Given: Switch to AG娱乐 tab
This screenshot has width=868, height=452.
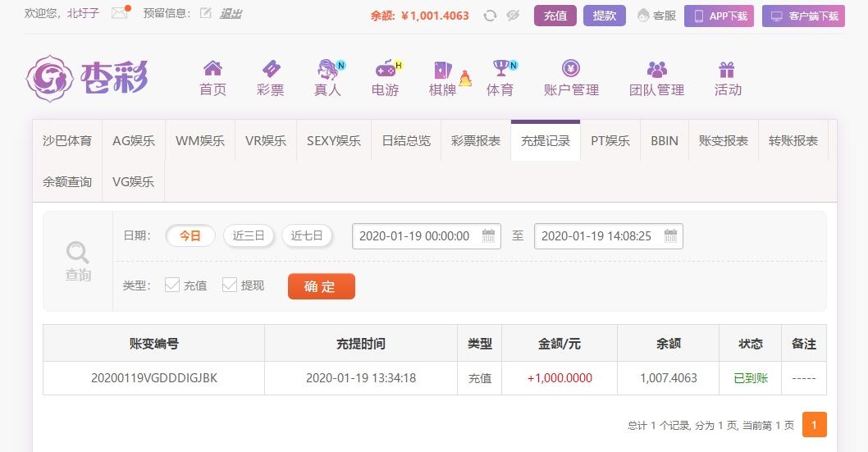Looking at the screenshot, I should click(134, 141).
